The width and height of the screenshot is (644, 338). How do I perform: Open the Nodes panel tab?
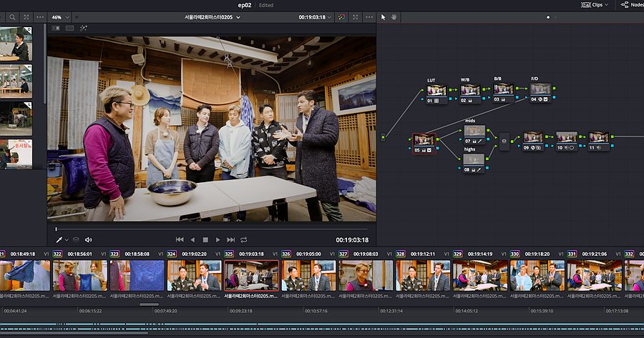633,5
